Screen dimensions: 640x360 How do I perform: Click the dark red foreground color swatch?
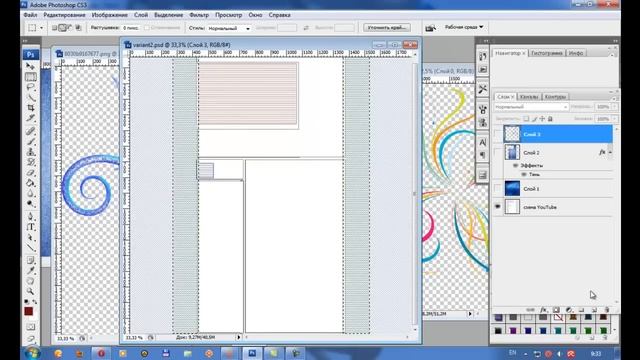[28, 311]
